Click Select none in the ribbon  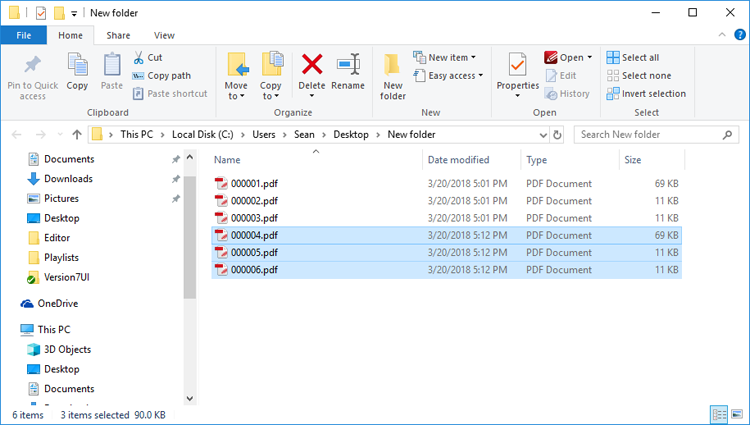click(x=639, y=76)
